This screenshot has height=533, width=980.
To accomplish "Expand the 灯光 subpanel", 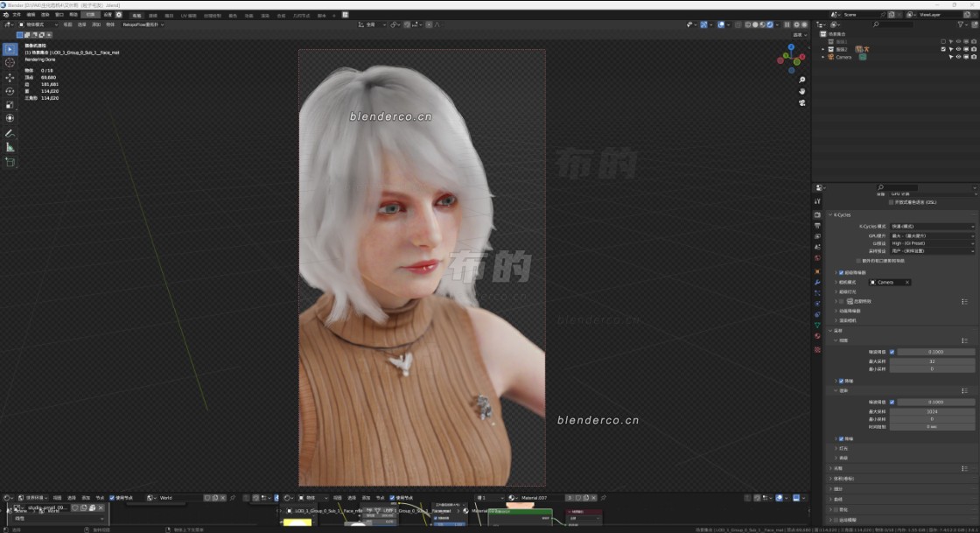I will [x=843, y=449].
